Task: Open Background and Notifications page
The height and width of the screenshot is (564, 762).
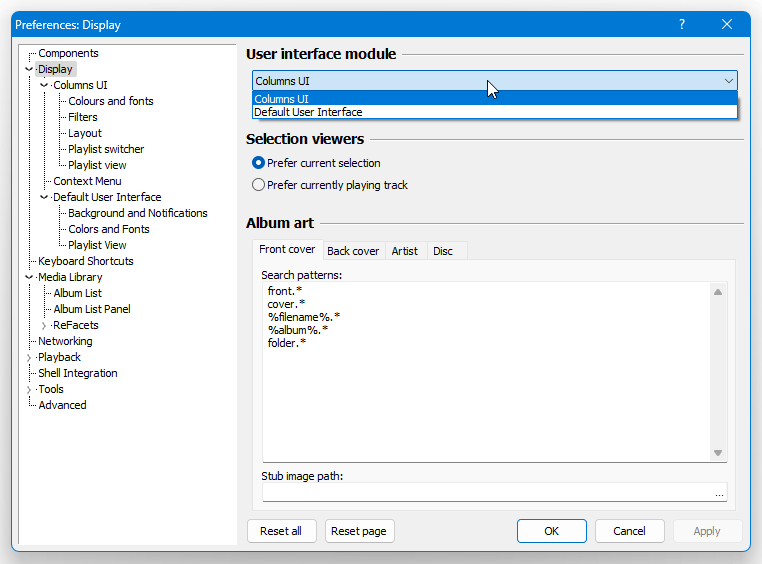Action: click(138, 213)
